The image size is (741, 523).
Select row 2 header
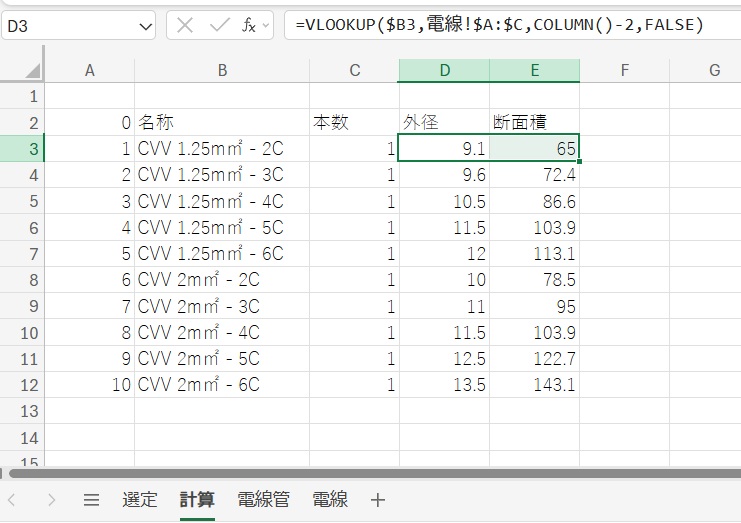point(22,123)
